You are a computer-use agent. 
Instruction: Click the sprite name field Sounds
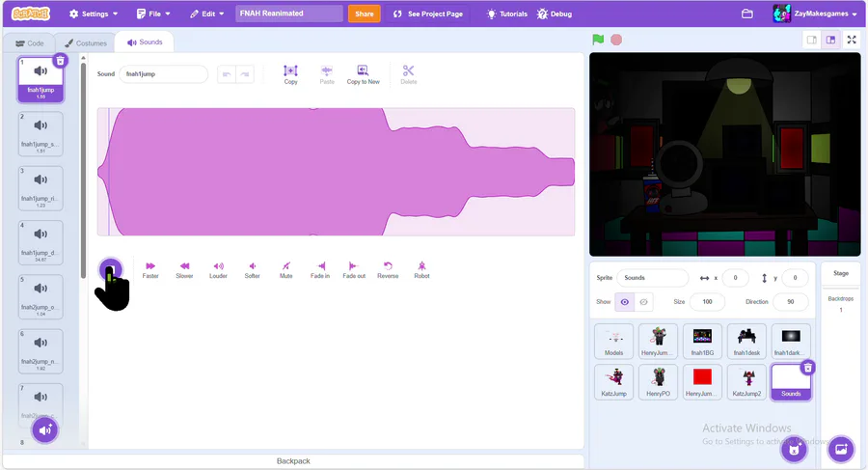[x=653, y=278]
